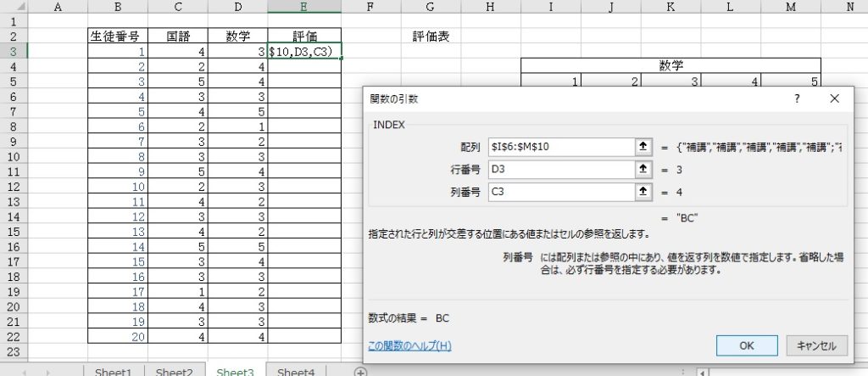
Task: Click the 列番号 input field containing C3
Action: [559, 193]
